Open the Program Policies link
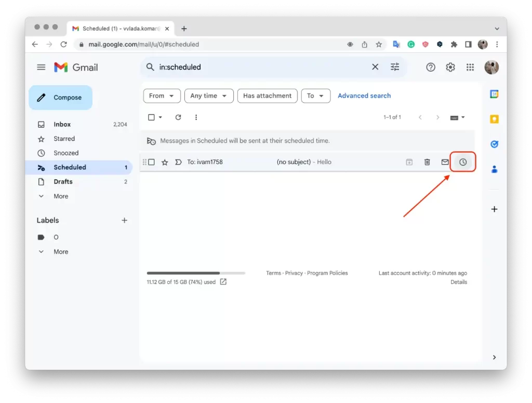The height and width of the screenshot is (403, 532). 327,273
